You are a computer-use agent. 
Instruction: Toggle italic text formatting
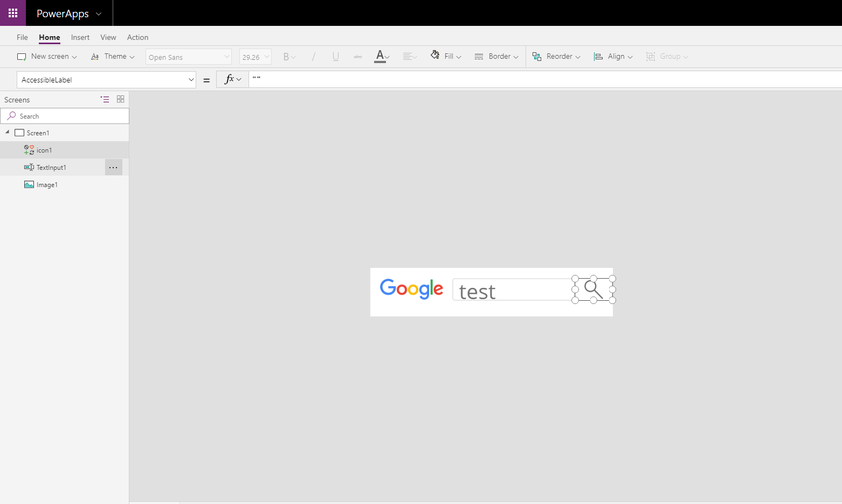[x=313, y=57]
